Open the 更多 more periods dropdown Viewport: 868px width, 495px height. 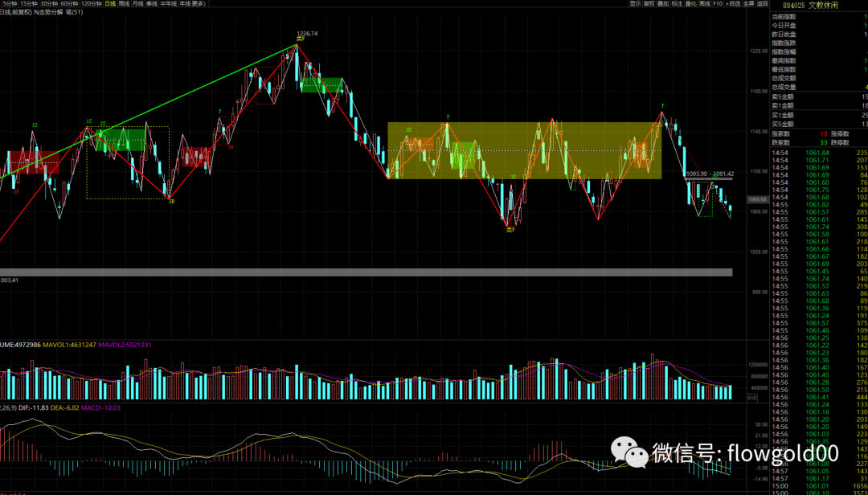(199, 3)
